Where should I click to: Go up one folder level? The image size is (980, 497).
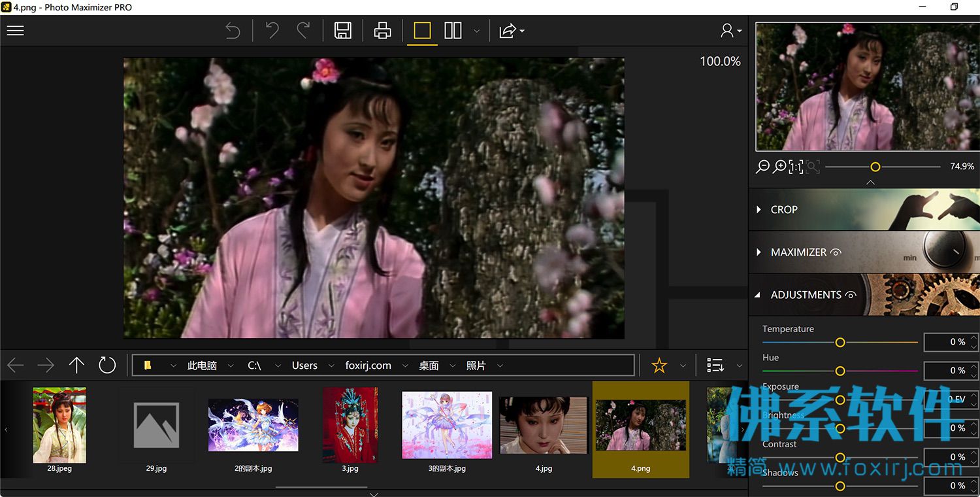[x=77, y=365]
